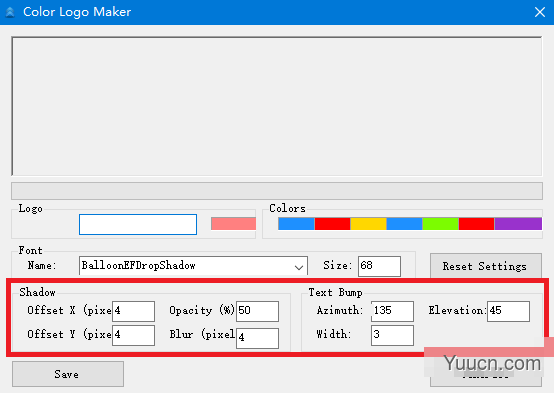
Task: Select the yellow swatch in Colors
Action: pyautogui.click(x=368, y=224)
